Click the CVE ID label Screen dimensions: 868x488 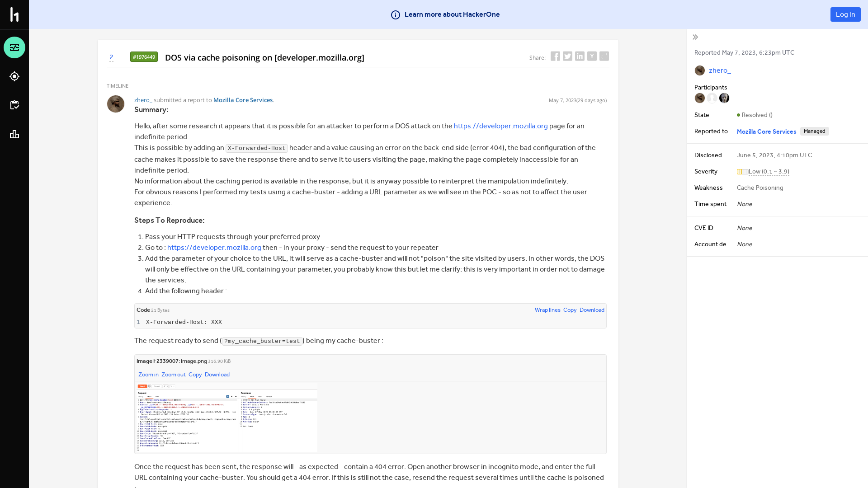pyautogui.click(x=703, y=228)
